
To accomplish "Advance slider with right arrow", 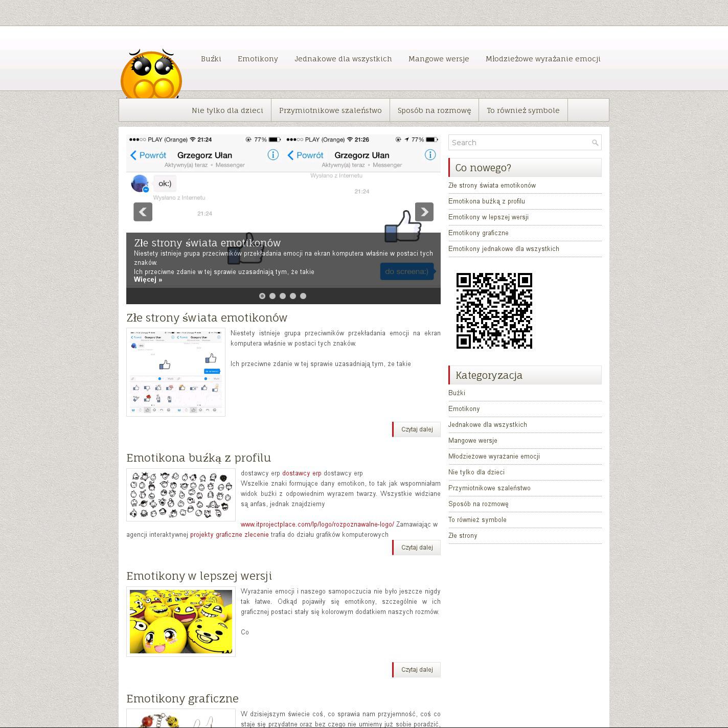I will 424,212.
